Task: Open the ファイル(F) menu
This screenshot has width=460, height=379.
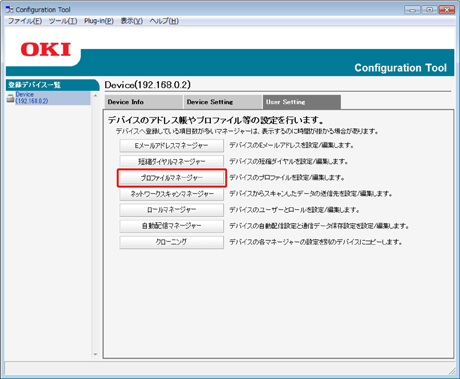Action: [25, 21]
